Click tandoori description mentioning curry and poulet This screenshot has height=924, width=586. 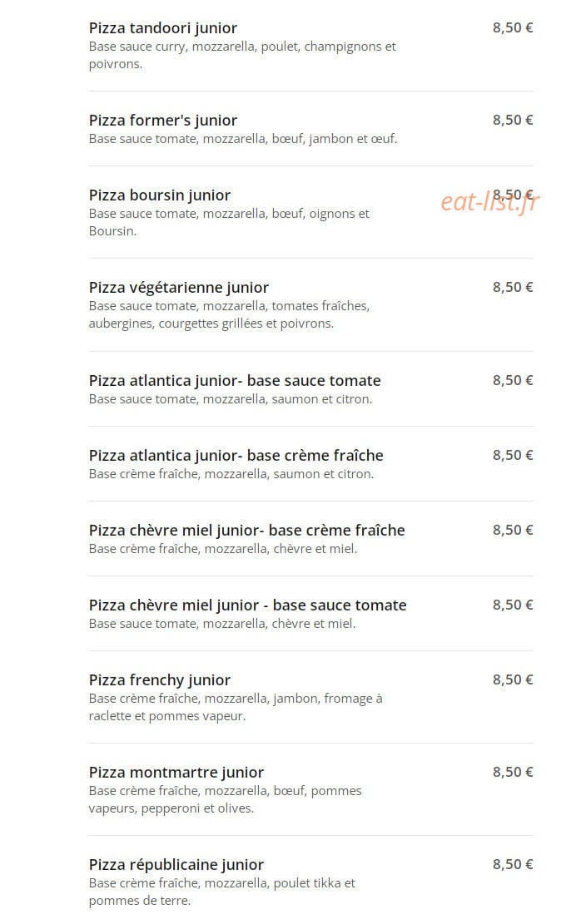(x=242, y=56)
